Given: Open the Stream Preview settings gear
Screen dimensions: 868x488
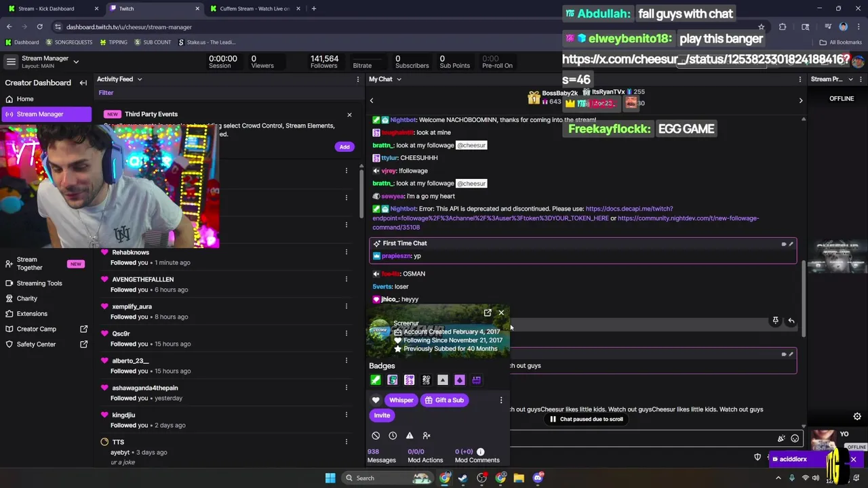Looking at the screenshot, I should click(x=857, y=416).
